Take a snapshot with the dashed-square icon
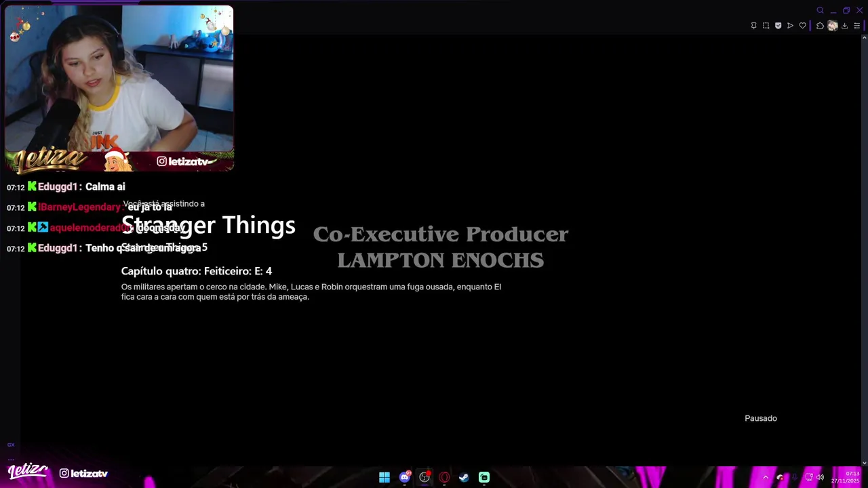 tap(766, 26)
